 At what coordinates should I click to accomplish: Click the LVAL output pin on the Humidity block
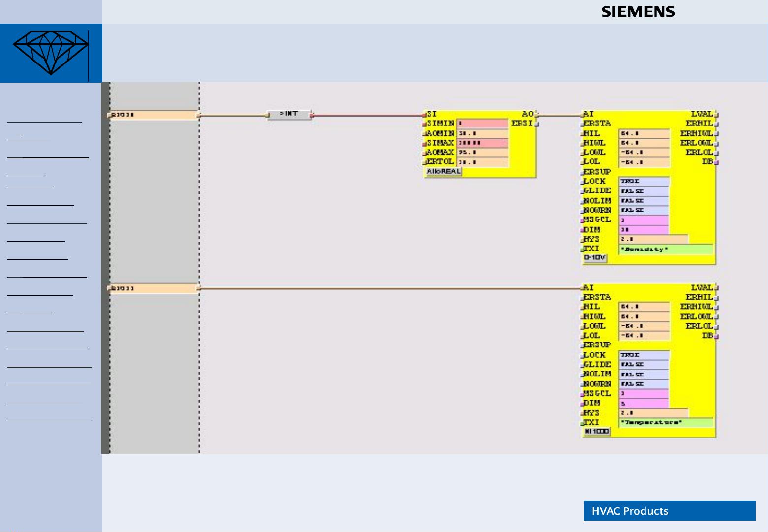[716, 114]
